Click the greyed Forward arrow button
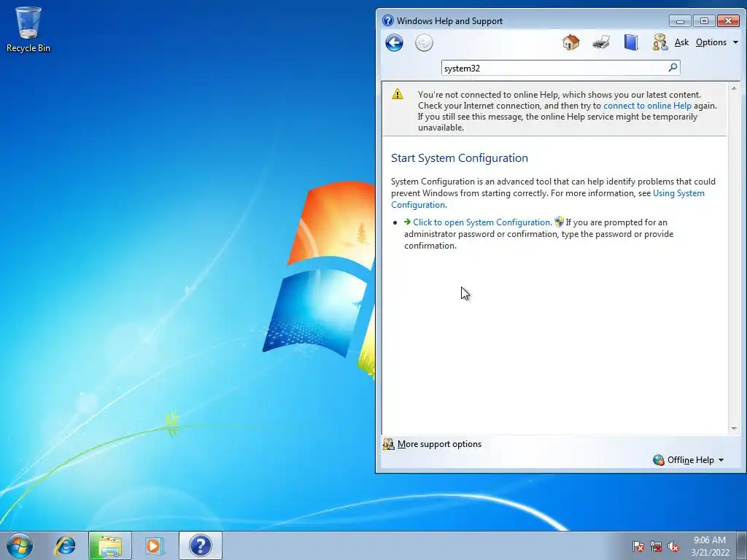 (x=424, y=43)
